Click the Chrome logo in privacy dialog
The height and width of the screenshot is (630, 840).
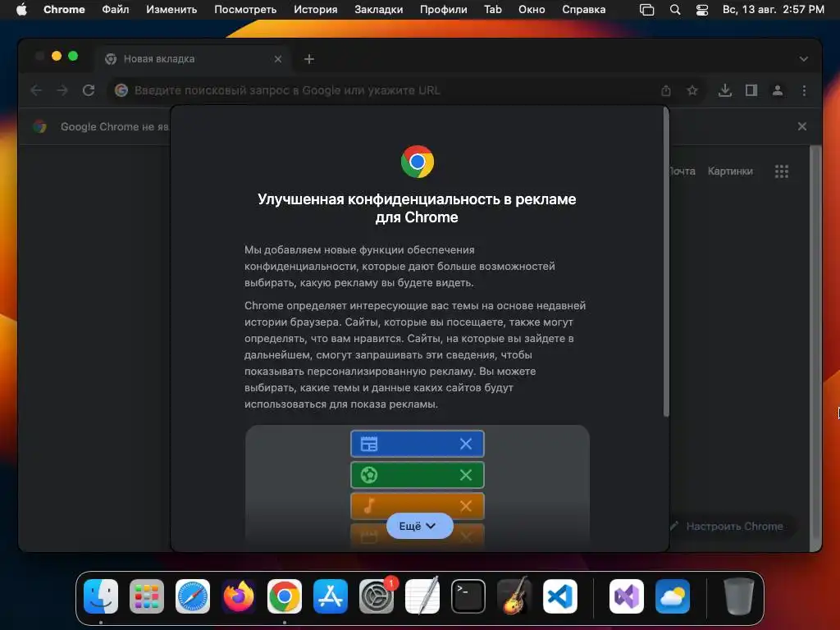[418, 162]
